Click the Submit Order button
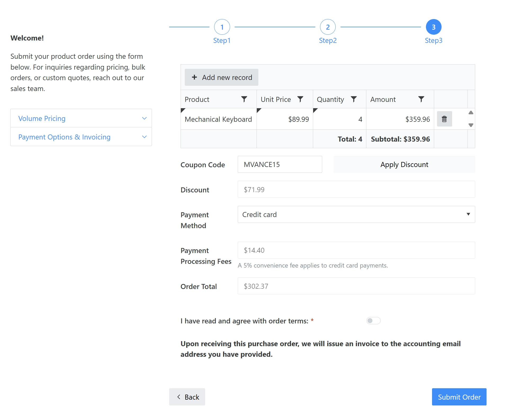 (459, 397)
